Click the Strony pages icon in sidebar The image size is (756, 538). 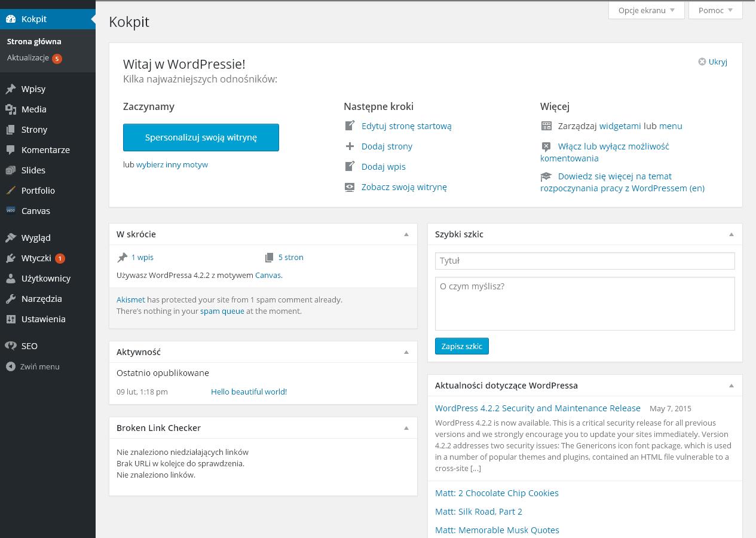[x=11, y=130]
